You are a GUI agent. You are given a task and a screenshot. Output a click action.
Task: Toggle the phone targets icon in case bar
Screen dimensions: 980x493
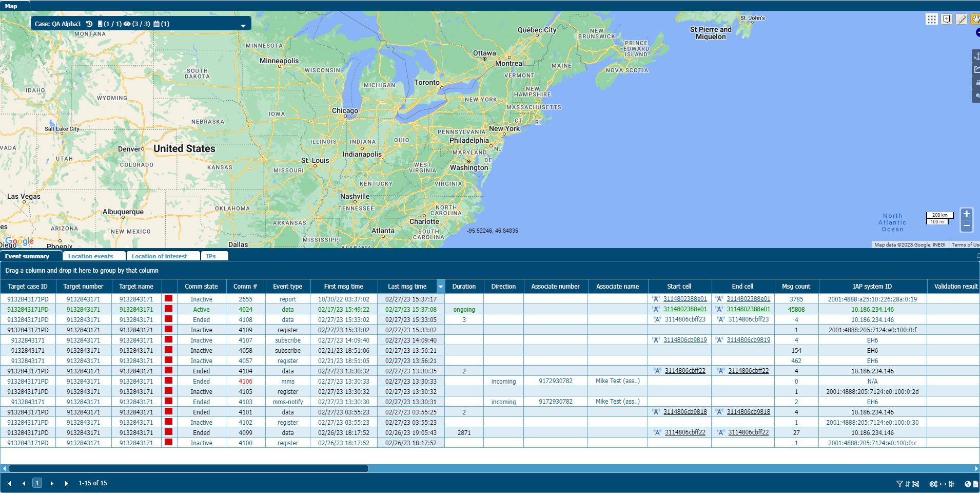(x=100, y=24)
